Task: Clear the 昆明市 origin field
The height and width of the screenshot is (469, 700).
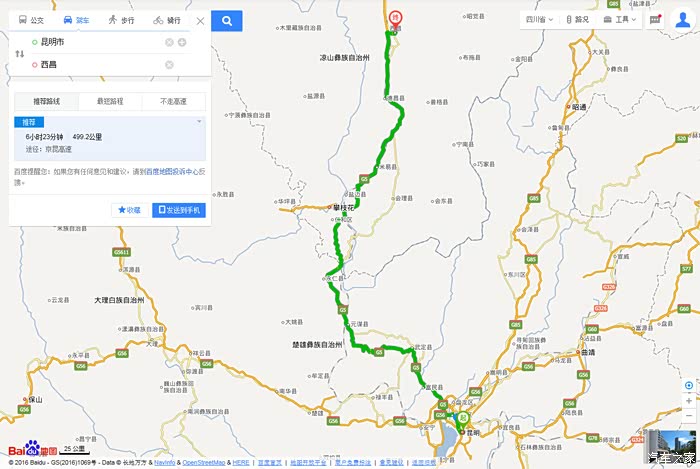Action: 169,42
